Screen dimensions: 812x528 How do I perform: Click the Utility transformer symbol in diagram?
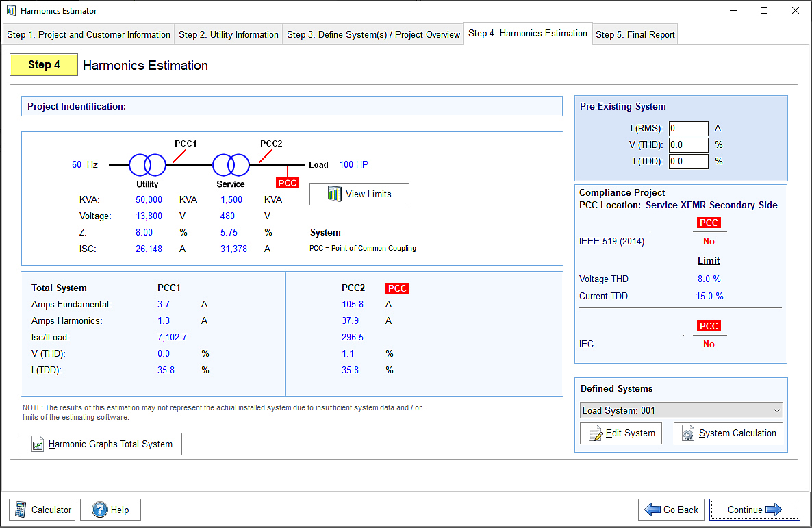point(147,165)
